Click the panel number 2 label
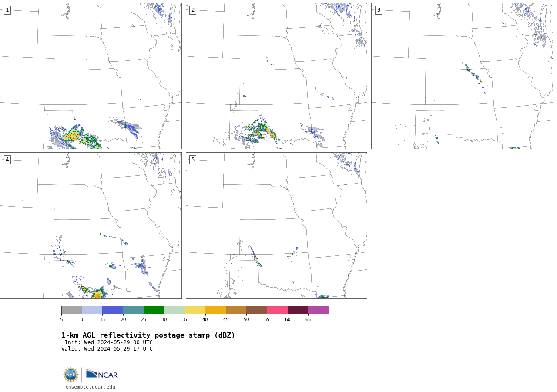Image resolution: width=557 pixels, height=392 pixels. 193,10
